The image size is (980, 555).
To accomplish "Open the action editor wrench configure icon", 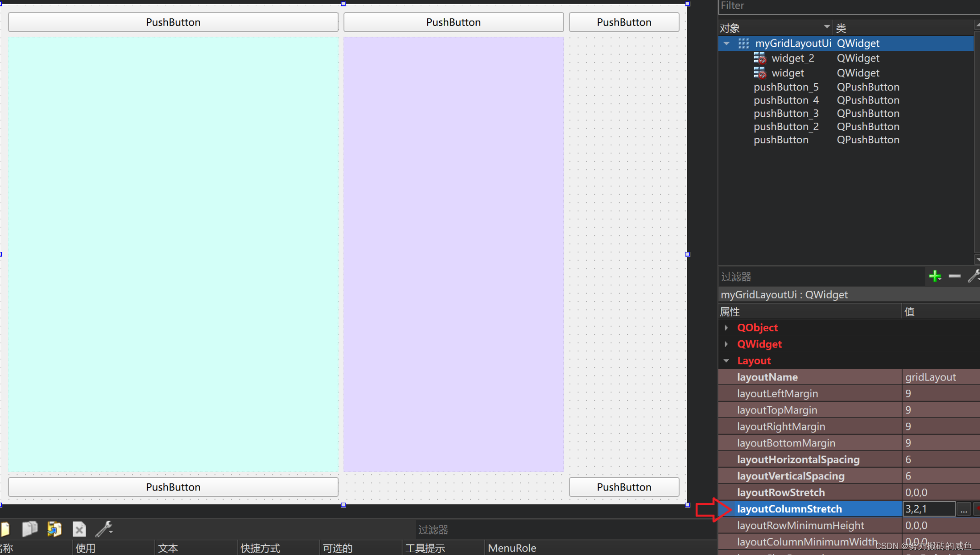I will [104, 529].
